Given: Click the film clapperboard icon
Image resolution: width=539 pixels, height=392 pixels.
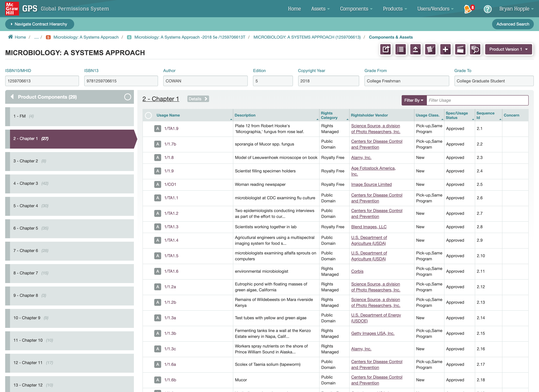Looking at the screenshot, I should 460,49.
